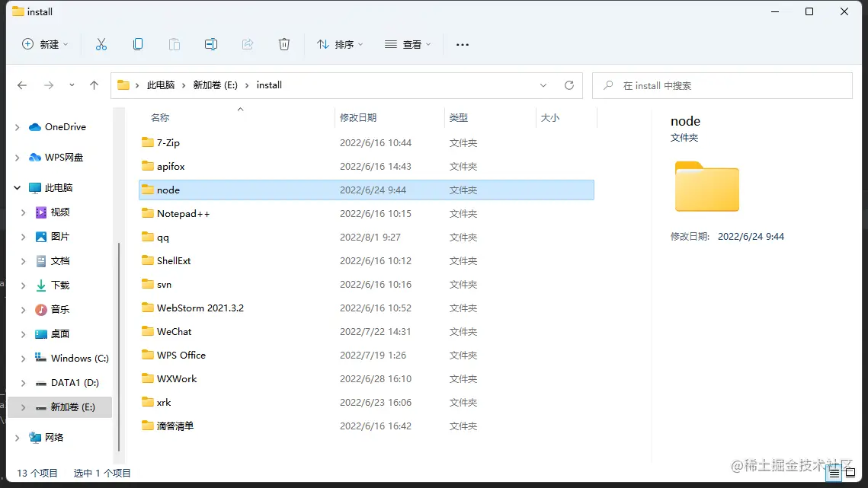Click the Copy icon in toolbar
Screen dimensions: 868x488
click(138, 44)
